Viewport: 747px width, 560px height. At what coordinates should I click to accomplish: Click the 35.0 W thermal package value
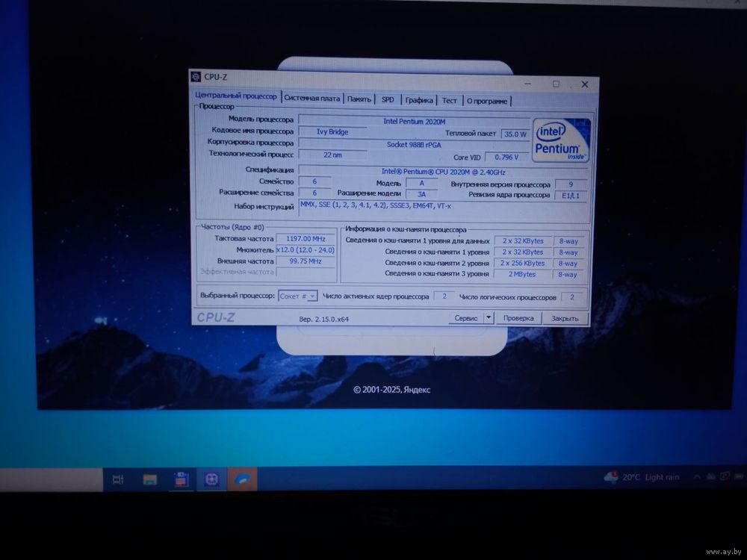(x=515, y=134)
